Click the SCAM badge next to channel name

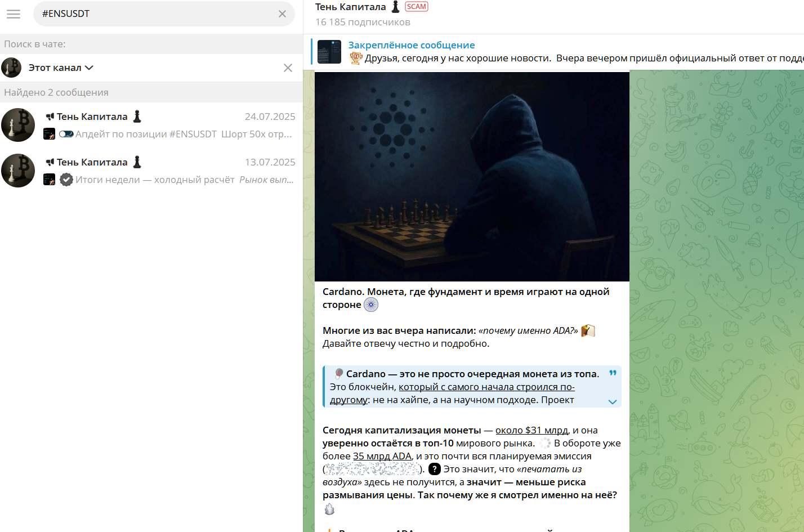(x=417, y=7)
